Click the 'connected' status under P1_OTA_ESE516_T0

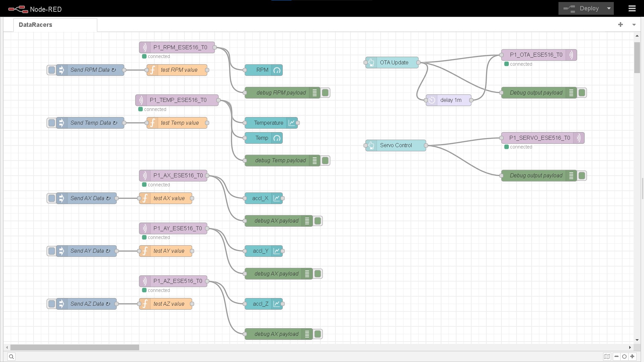[x=518, y=64]
